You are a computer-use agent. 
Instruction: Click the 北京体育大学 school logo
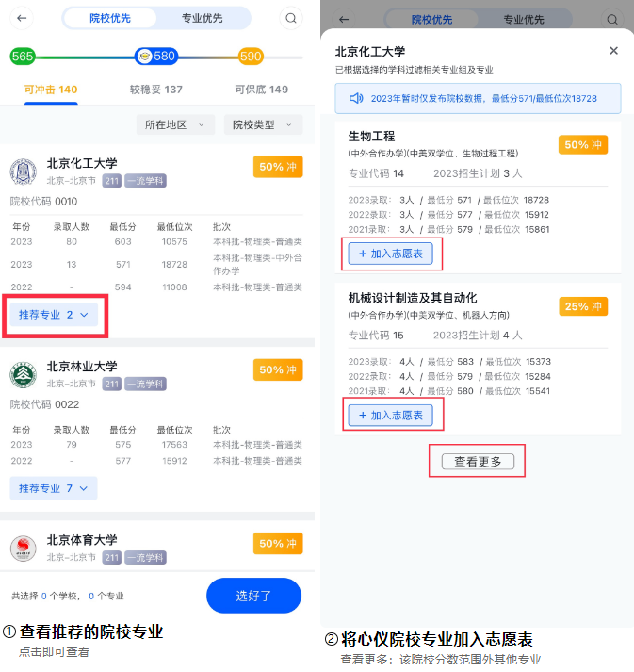pyautogui.click(x=24, y=549)
